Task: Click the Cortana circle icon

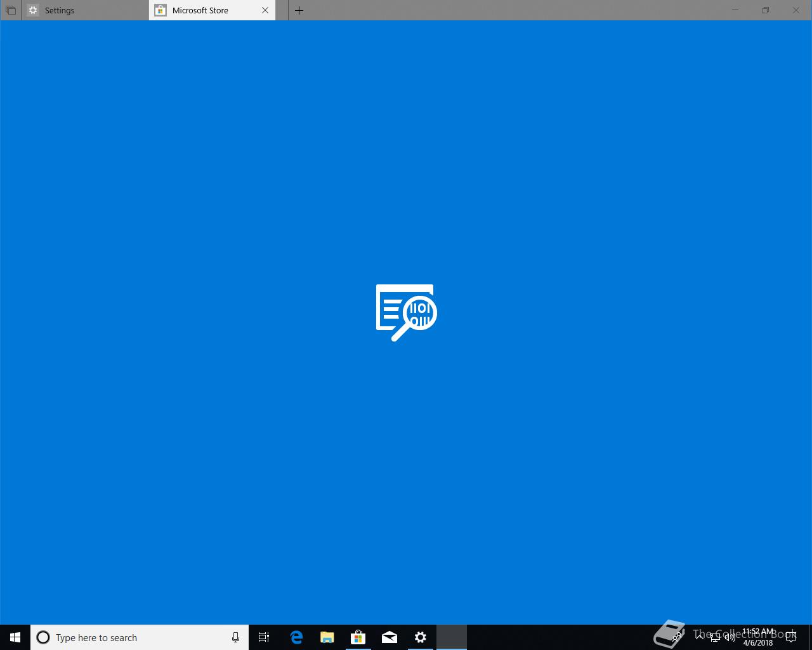Action: coord(43,637)
